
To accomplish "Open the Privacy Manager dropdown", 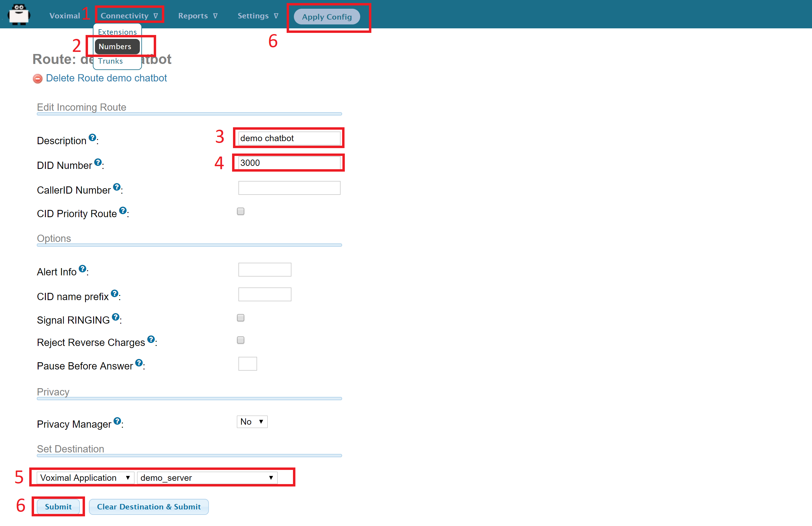I will (252, 422).
